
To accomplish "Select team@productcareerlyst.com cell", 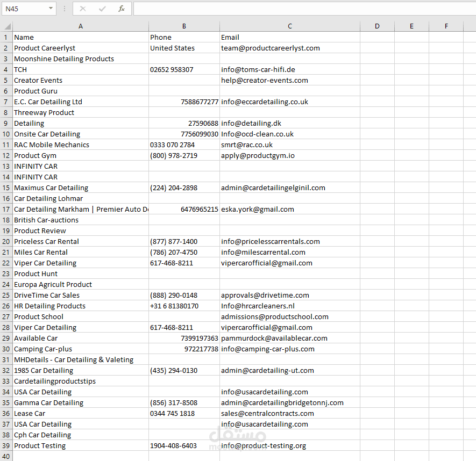I will pyautogui.click(x=289, y=48).
